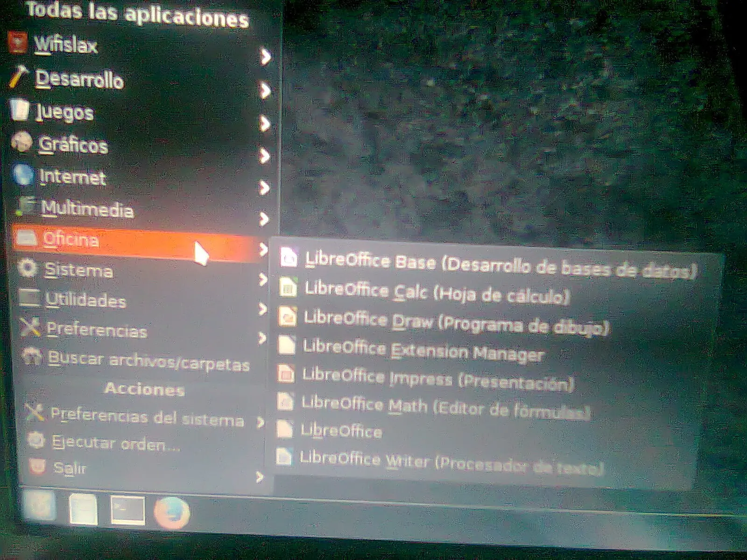This screenshot has width=747, height=560.
Task: Expand the Juegos submenu arrow
Action: (265, 124)
